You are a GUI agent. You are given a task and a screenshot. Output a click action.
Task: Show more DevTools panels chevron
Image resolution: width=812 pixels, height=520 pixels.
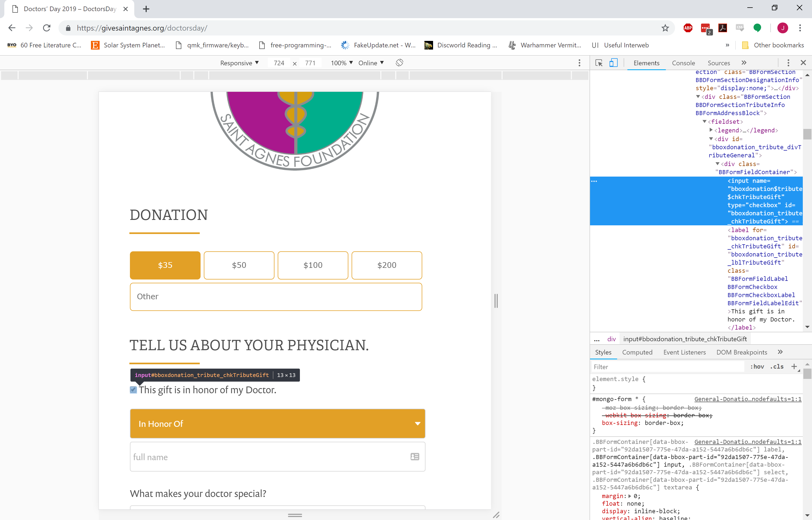(744, 63)
